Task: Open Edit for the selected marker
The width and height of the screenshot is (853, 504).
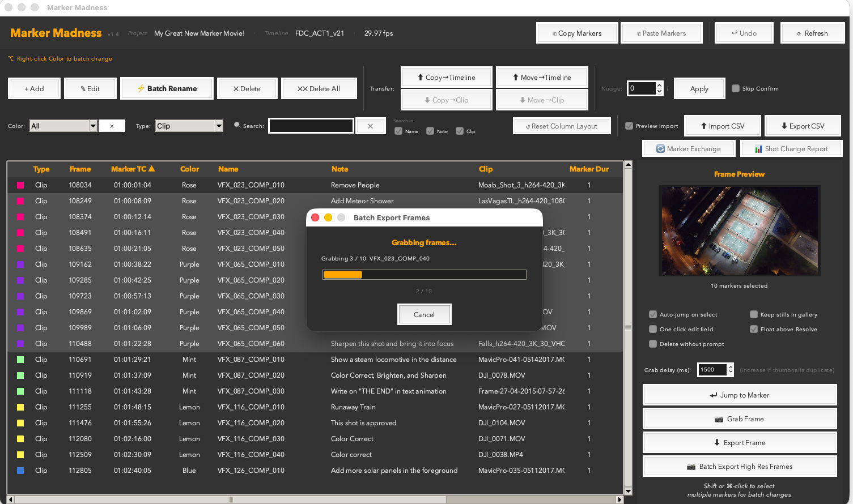Action: pyautogui.click(x=90, y=88)
